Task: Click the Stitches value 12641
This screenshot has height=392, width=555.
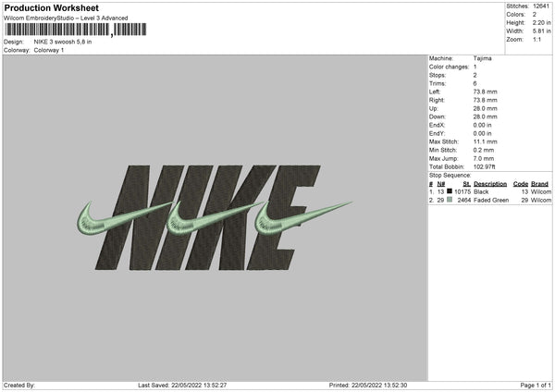Action: (541, 6)
